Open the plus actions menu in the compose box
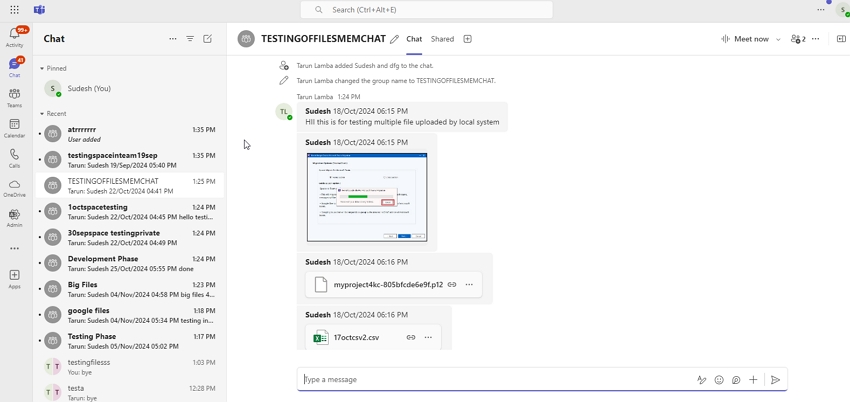Screen dimensions: 850x402 tap(753, 380)
